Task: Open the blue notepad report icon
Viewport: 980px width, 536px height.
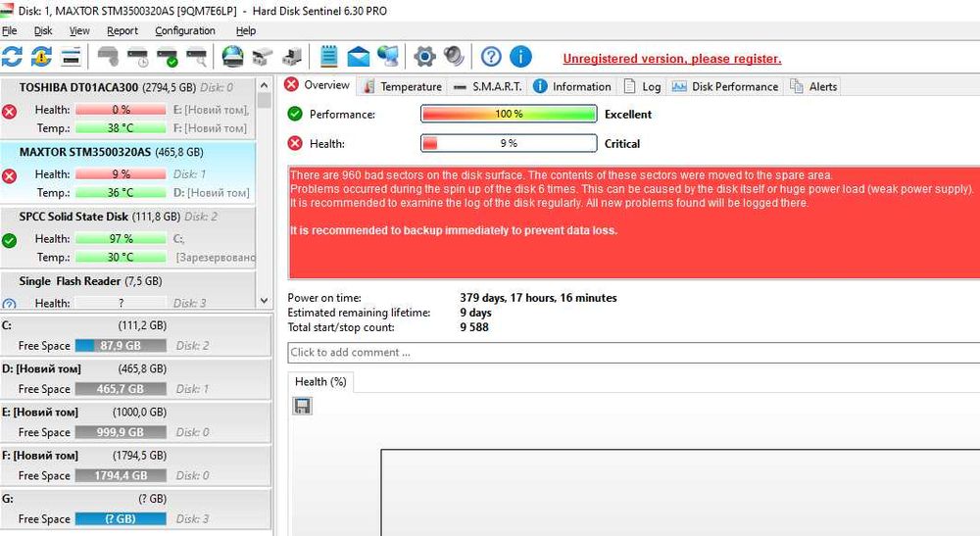Action: coord(328,57)
